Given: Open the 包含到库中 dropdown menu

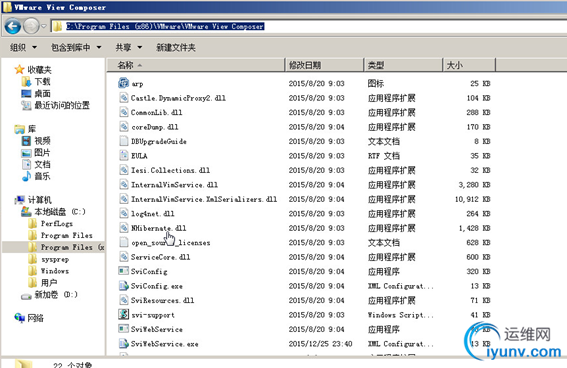Looking at the screenshot, I should pyautogui.click(x=76, y=47).
